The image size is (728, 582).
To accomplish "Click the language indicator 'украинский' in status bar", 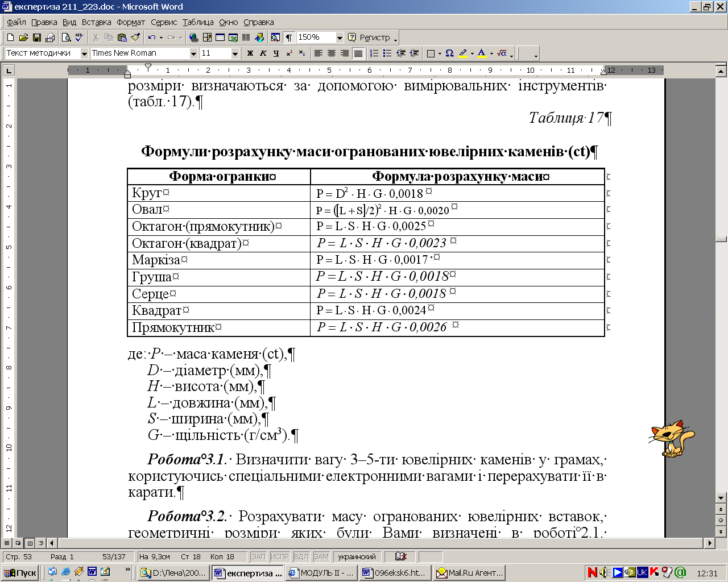I will (x=357, y=556).
